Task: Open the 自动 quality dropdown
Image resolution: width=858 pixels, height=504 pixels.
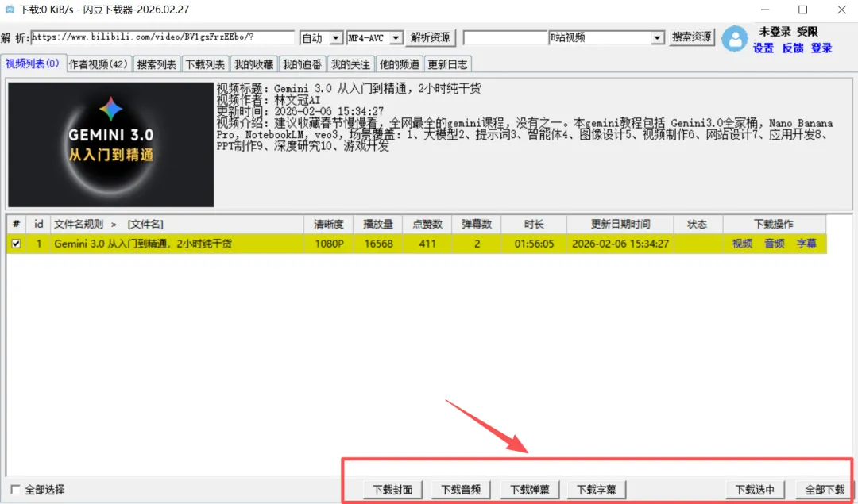Action: click(x=336, y=38)
